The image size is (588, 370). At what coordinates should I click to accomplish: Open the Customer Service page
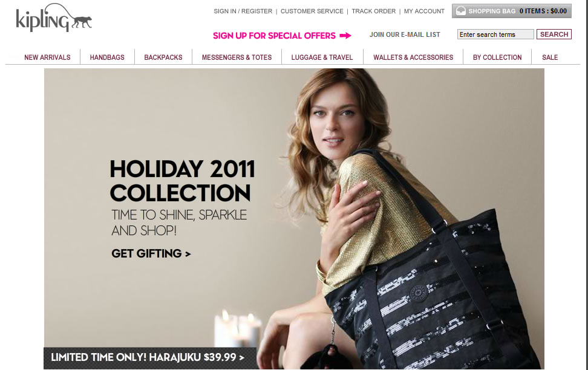[x=312, y=11]
